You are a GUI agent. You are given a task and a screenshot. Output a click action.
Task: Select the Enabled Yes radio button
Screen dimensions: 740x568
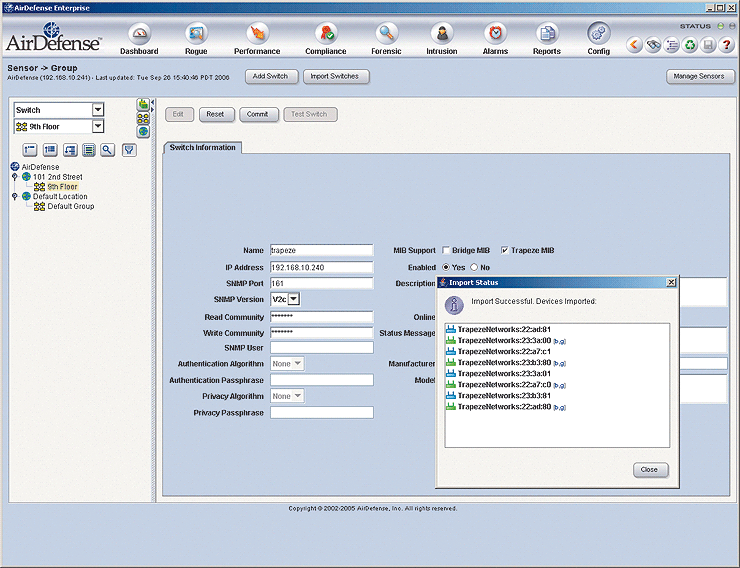(446, 267)
